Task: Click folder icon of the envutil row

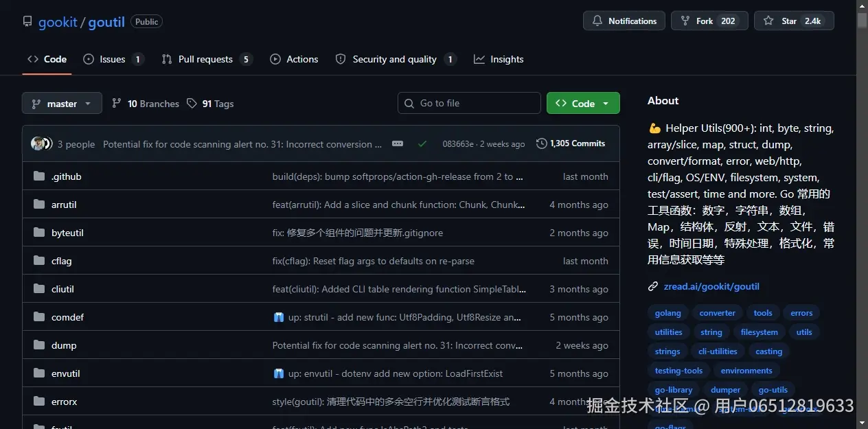Action: [x=39, y=373]
